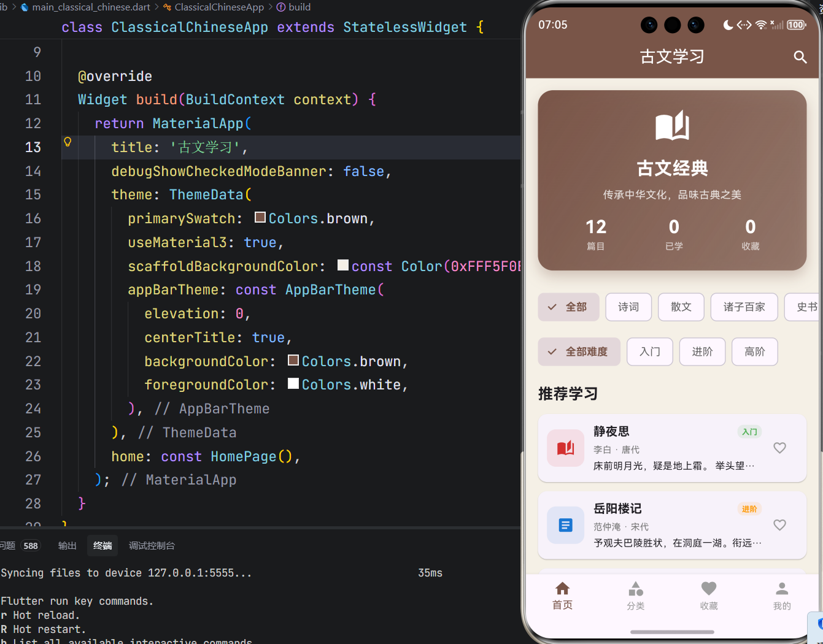This screenshot has height=644, width=823.
Task: Click the problems count badge 588
Action: coord(31,546)
